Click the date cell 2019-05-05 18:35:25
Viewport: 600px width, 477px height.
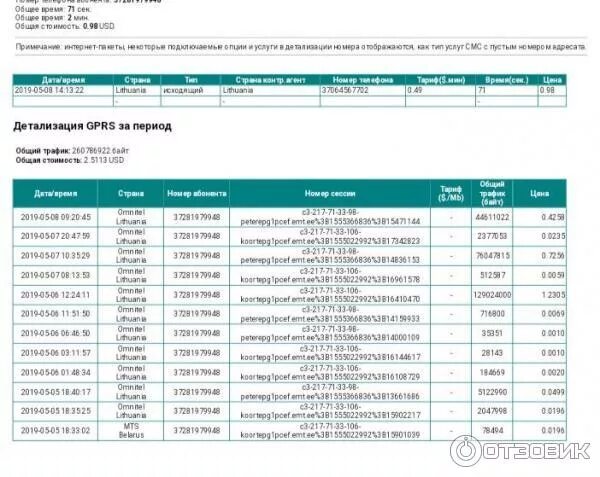[55, 411]
